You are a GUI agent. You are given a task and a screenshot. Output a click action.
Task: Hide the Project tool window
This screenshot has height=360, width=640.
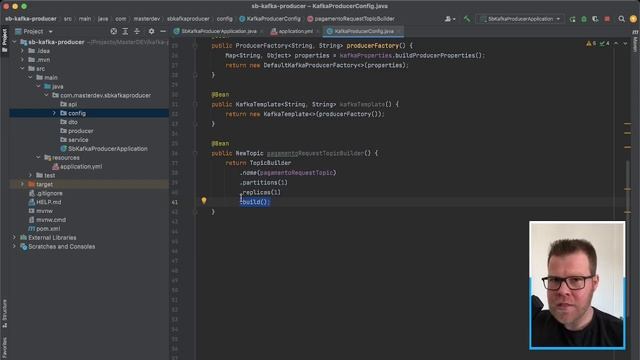coord(163,31)
